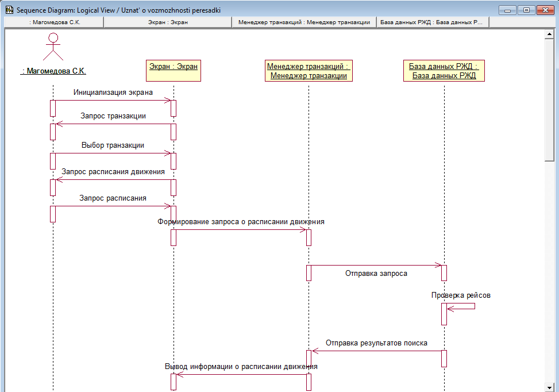The height and width of the screenshot is (392, 559).
Task: Select 'Вывод информации о расписании движения' label
Action: [241, 366]
